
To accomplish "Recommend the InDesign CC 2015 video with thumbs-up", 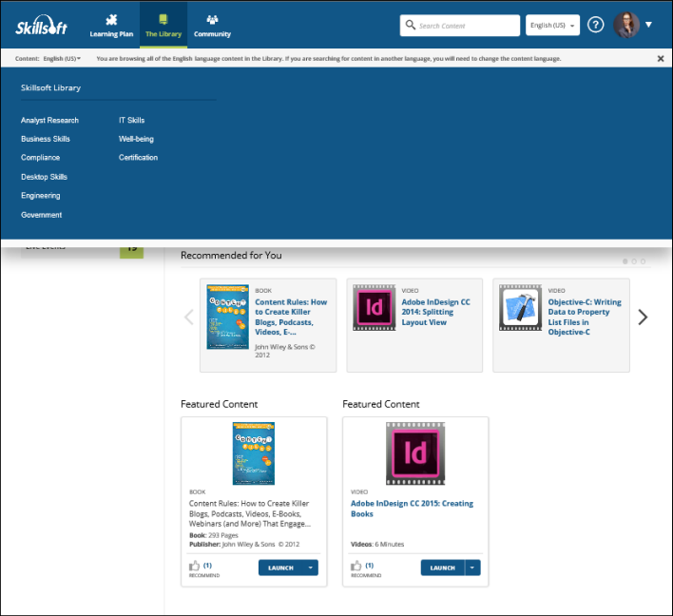I will point(356,566).
